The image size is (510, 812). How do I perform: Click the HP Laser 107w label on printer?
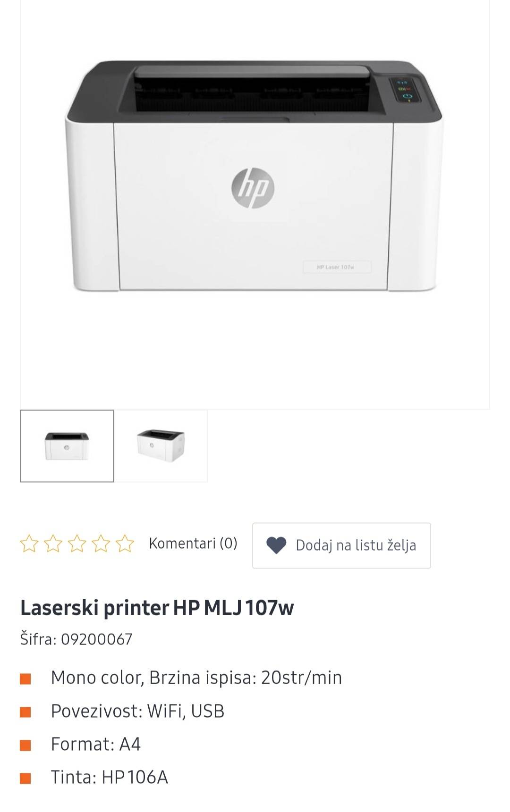(336, 267)
